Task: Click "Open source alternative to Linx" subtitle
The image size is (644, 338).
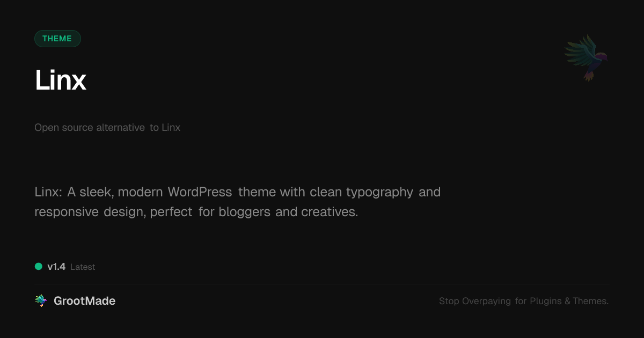Action: 107,128
